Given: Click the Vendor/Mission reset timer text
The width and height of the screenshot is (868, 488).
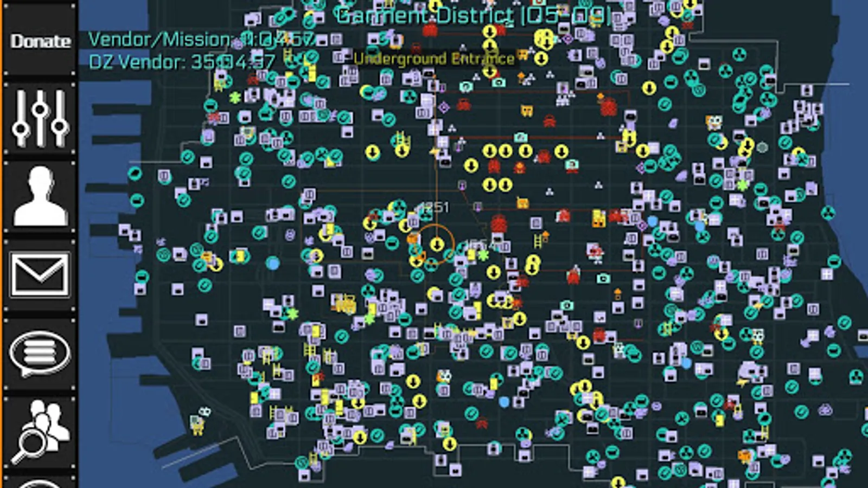Looking at the screenshot, I should pyautogui.click(x=201, y=39).
